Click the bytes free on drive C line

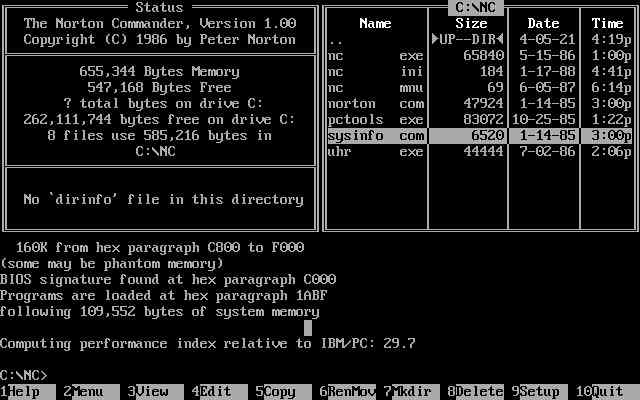(160, 120)
